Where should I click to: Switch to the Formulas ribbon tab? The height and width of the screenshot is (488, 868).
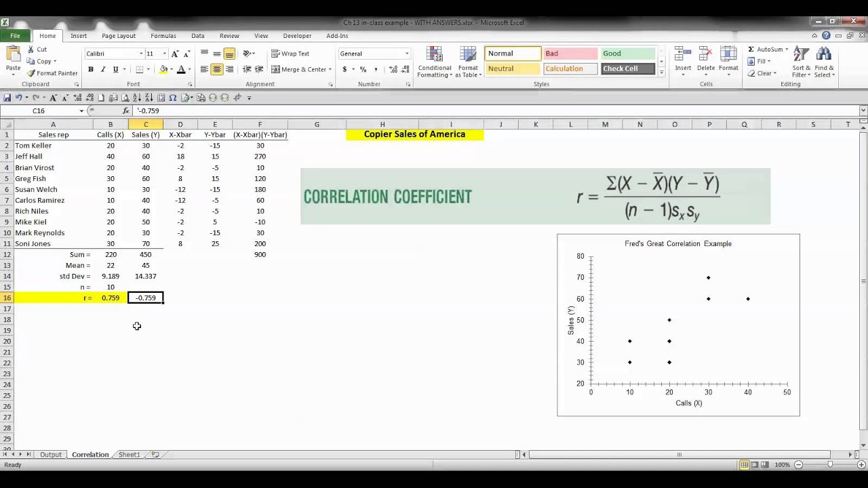(163, 35)
